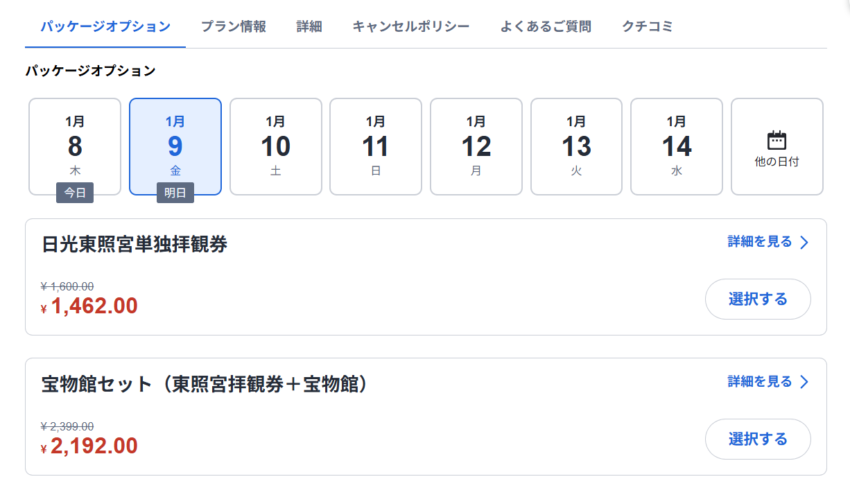Click chevron beside 日光東照宮単独拝観券 details
The height and width of the screenshot is (488, 850).
[x=804, y=242]
